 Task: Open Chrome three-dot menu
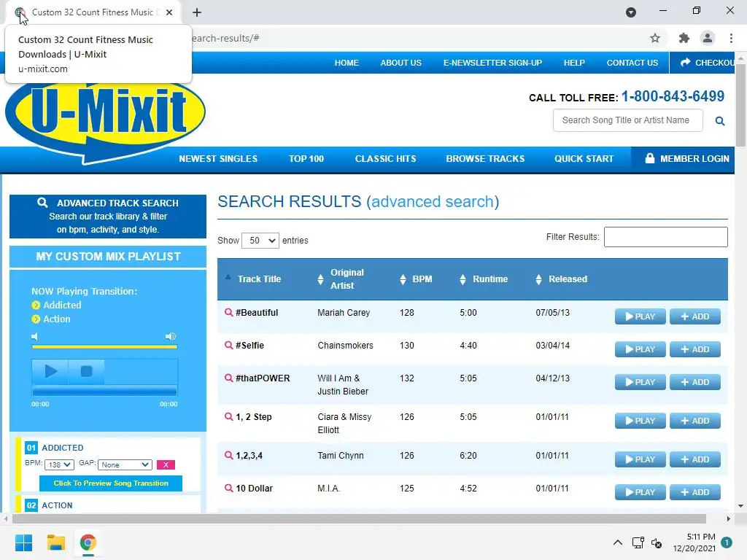tap(731, 38)
